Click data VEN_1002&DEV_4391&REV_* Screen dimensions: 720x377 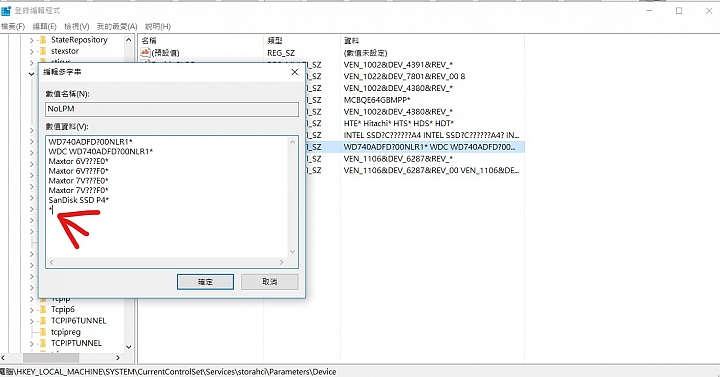398,65
